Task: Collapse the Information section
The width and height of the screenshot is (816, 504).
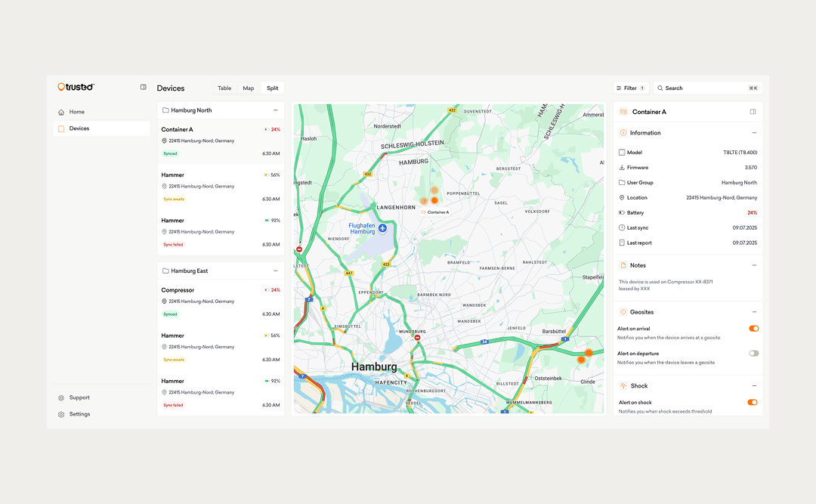Action: tap(754, 133)
